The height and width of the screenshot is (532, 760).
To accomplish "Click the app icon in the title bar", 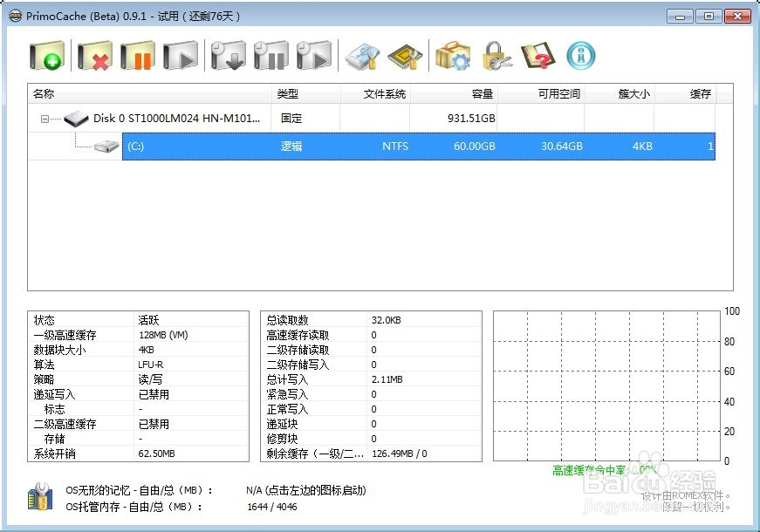I will coord(16,16).
